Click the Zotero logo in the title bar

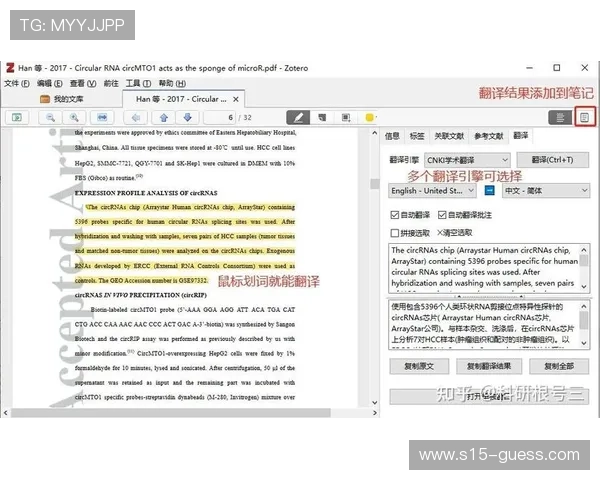tap(10, 68)
